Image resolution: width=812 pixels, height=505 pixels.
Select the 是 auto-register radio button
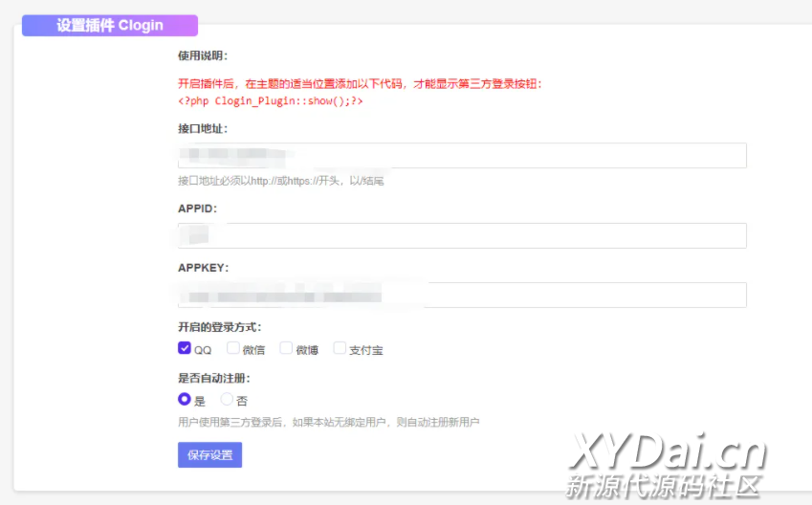(x=185, y=399)
